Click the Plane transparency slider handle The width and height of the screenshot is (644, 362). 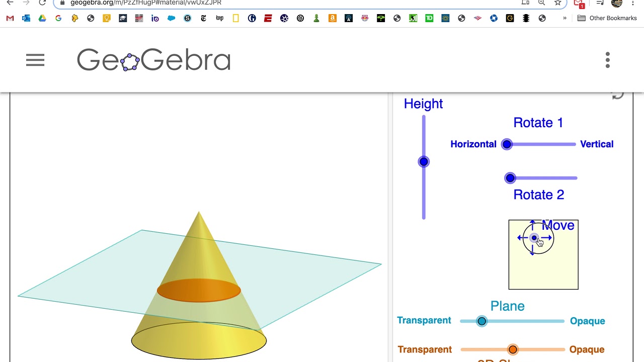pyautogui.click(x=482, y=321)
